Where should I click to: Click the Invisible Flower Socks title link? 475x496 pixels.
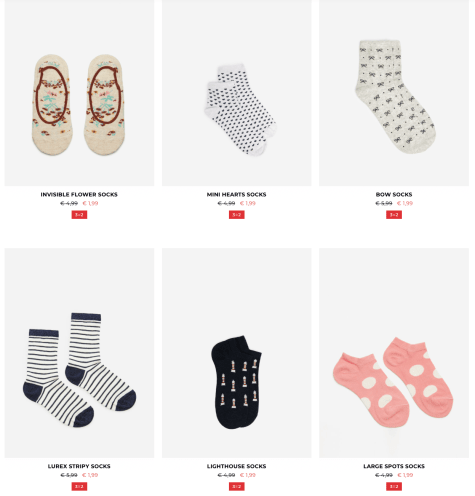click(x=79, y=194)
